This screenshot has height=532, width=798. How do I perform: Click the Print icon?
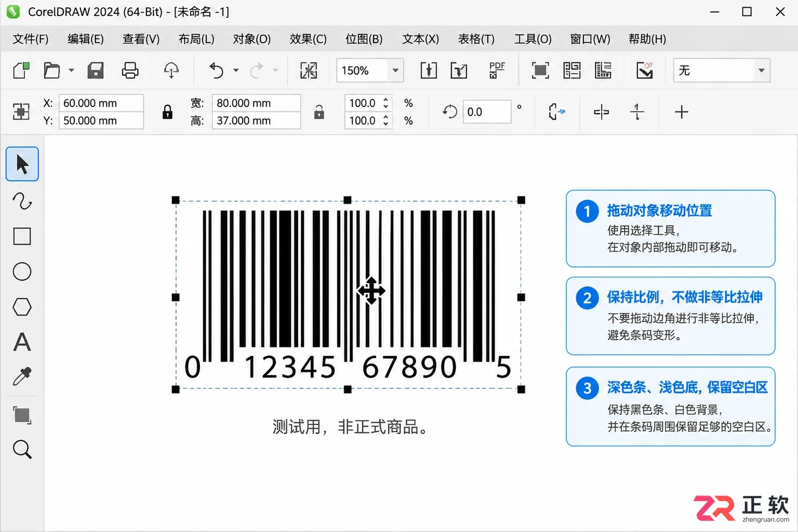tap(130, 70)
